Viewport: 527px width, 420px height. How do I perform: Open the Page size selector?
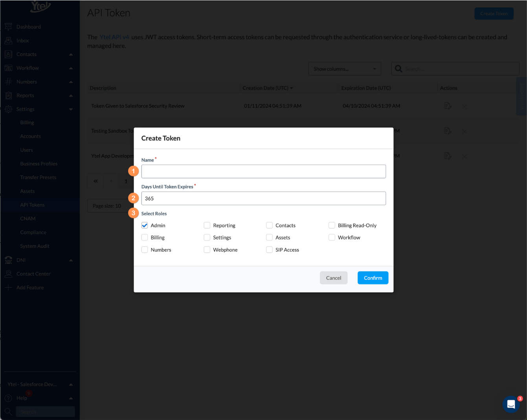[x=110, y=206]
